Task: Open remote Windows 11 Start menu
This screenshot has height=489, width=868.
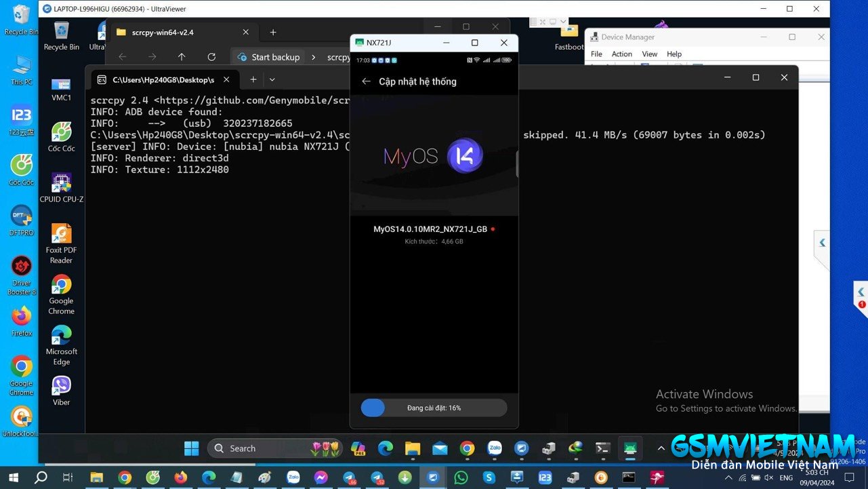Action: [x=192, y=448]
